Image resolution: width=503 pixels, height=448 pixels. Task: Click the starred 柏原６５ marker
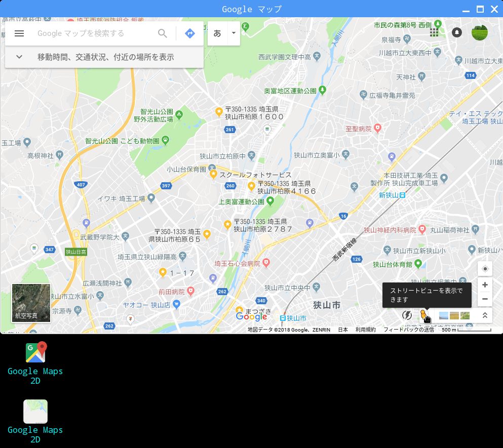coord(207,234)
